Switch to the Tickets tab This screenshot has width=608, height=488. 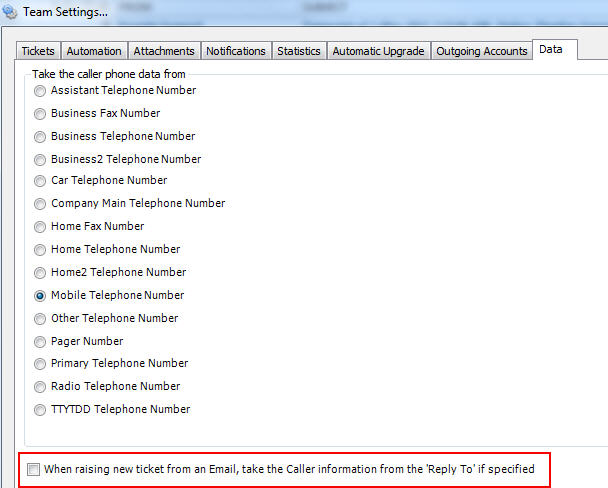38,51
